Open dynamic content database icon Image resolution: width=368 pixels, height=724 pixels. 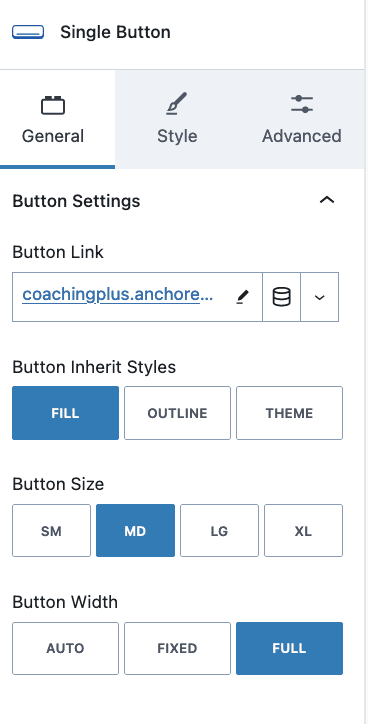282,297
